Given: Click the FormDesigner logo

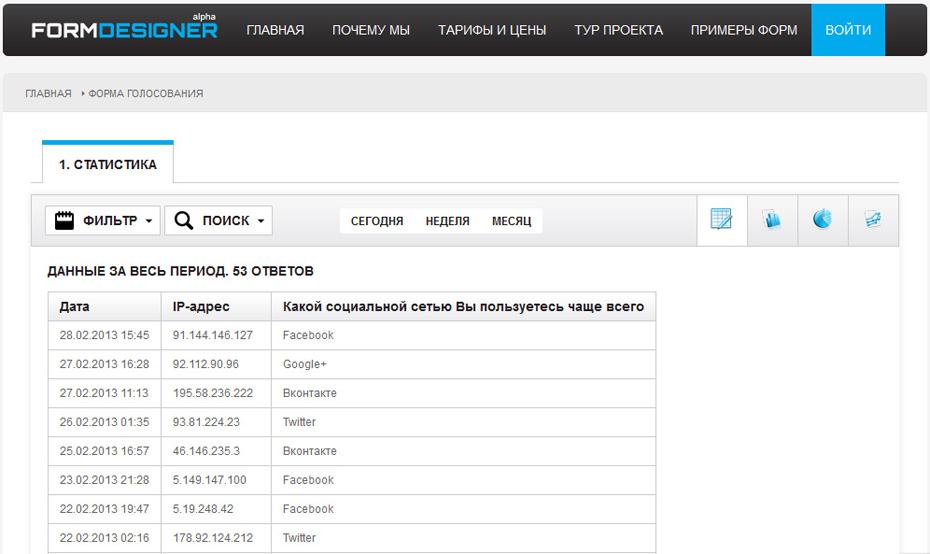Looking at the screenshot, I should click(x=124, y=29).
